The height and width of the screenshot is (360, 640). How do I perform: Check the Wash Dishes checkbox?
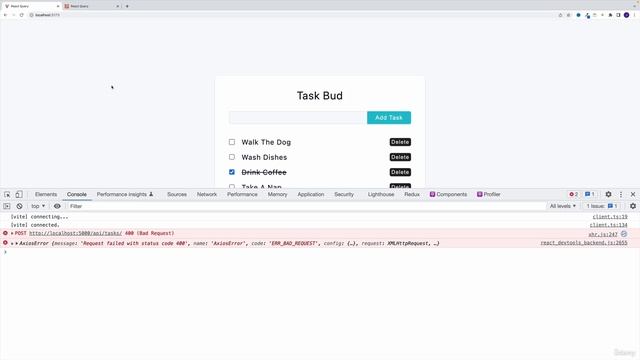coord(232,157)
